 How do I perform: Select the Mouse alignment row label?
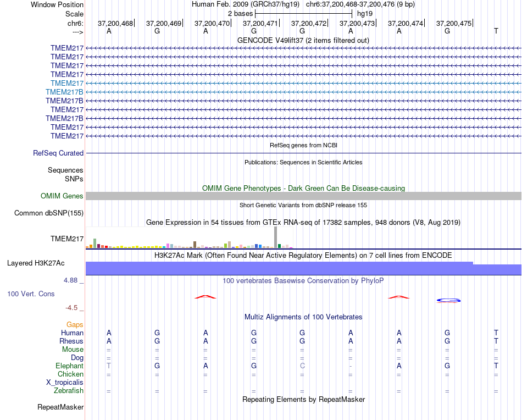coord(73,350)
